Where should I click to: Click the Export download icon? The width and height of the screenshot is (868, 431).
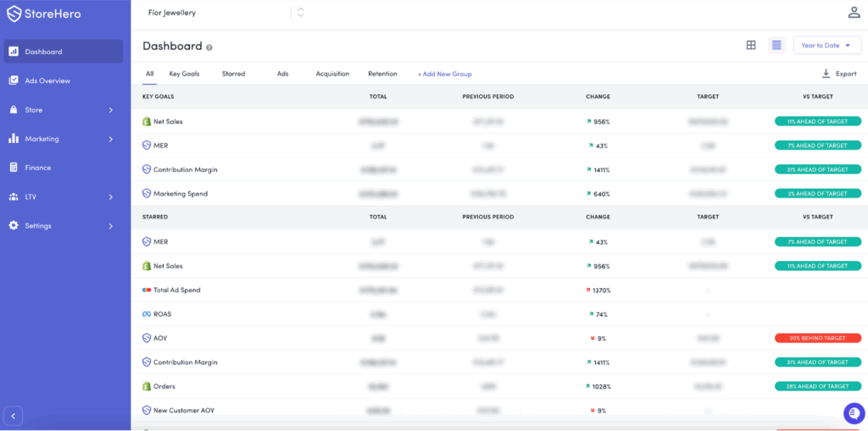tap(826, 74)
